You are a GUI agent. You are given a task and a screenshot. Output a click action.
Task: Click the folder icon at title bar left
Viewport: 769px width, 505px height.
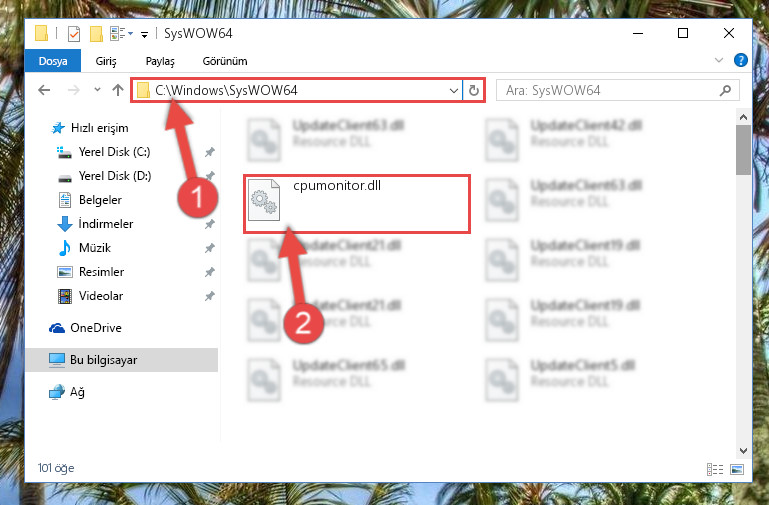coord(42,33)
